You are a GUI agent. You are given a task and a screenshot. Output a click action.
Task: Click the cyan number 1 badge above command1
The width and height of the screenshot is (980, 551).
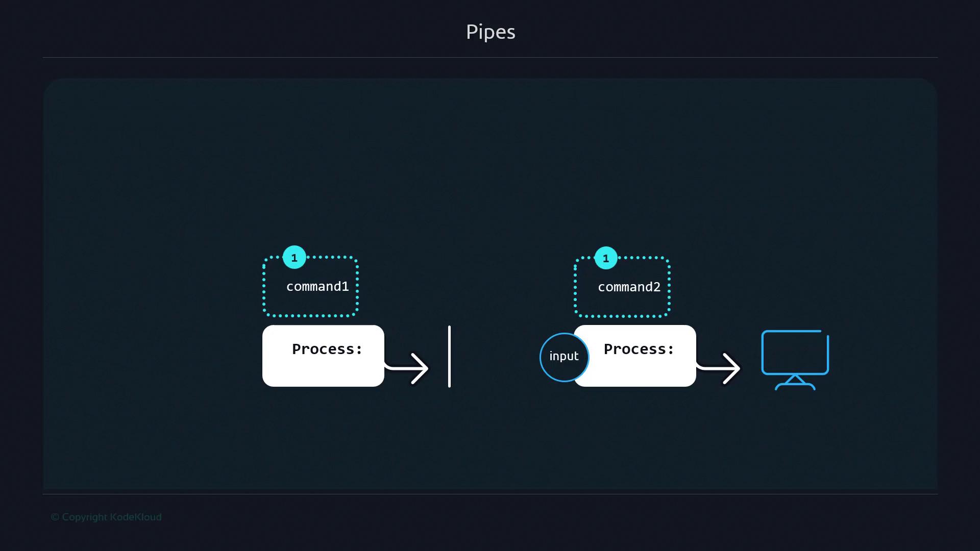(295, 258)
